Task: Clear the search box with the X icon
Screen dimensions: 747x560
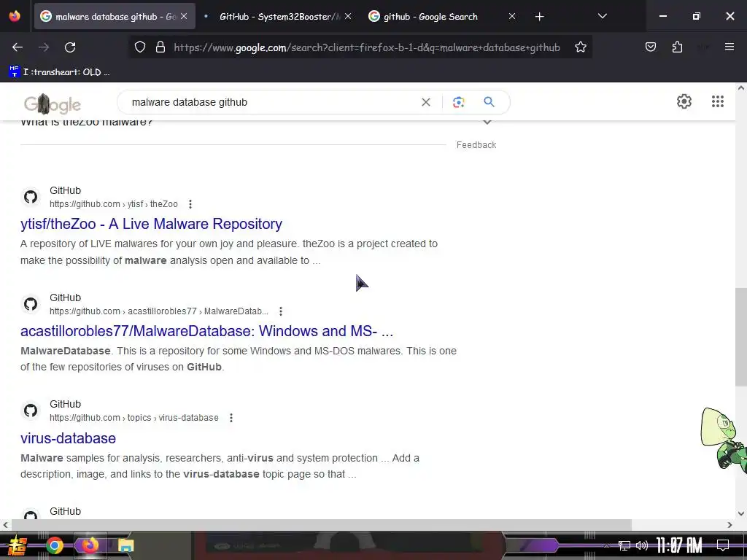Action: pyautogui.click(x=426, y=102)
